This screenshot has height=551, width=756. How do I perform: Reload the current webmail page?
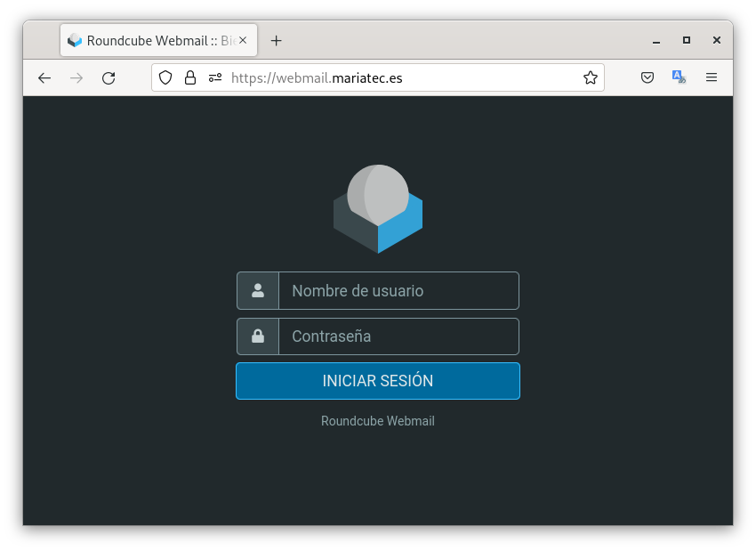(x=109, y=78)
